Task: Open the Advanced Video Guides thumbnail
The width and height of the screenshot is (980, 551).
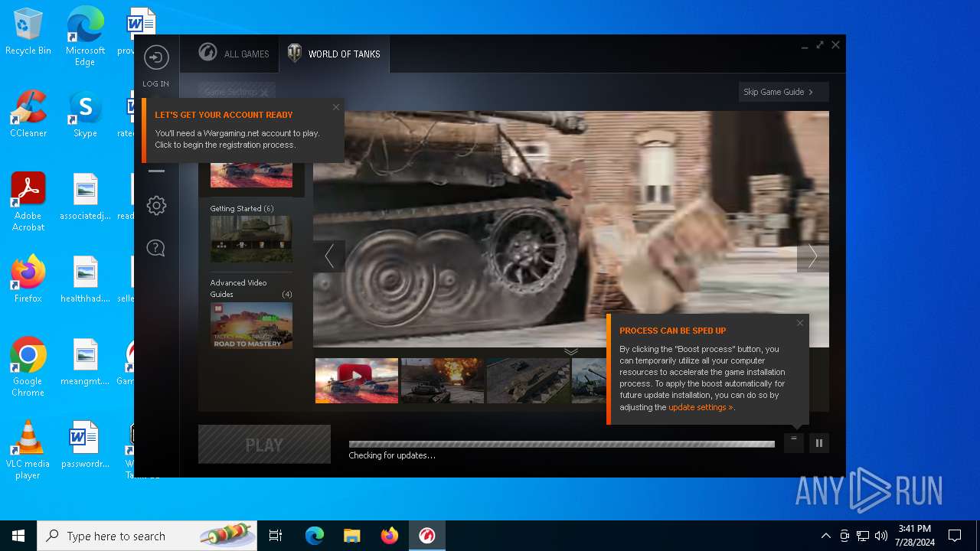Action: tap(251, 325)
